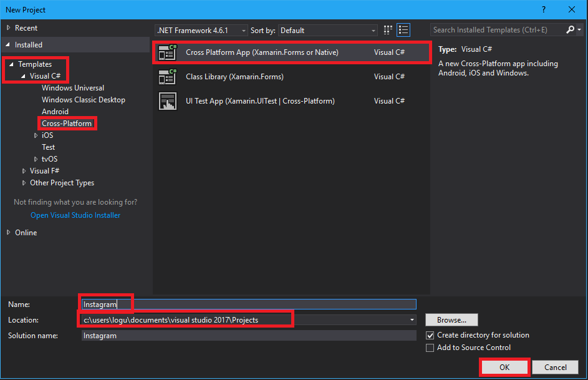Expand the Visual F# node

tap(24, 171)
